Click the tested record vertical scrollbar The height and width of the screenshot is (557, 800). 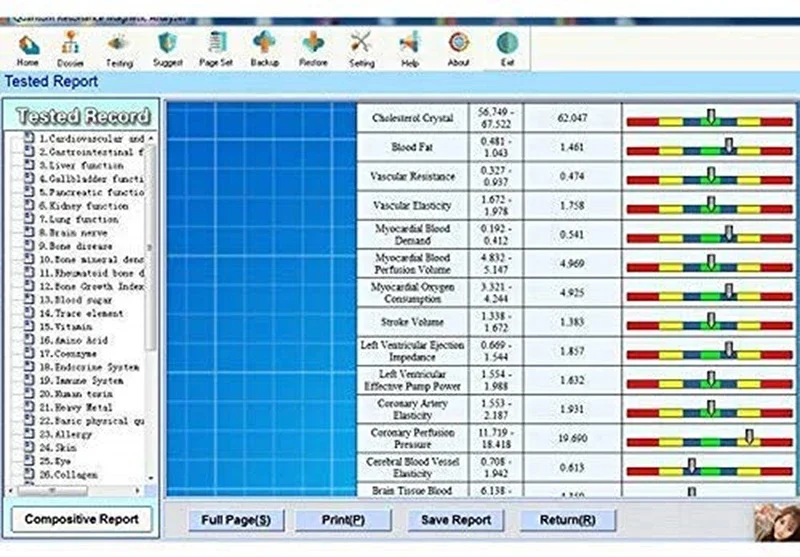tap(151, 247)
